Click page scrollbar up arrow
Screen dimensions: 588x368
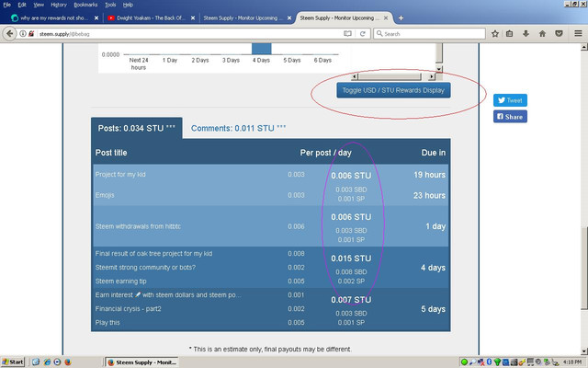tap(584, 47)
